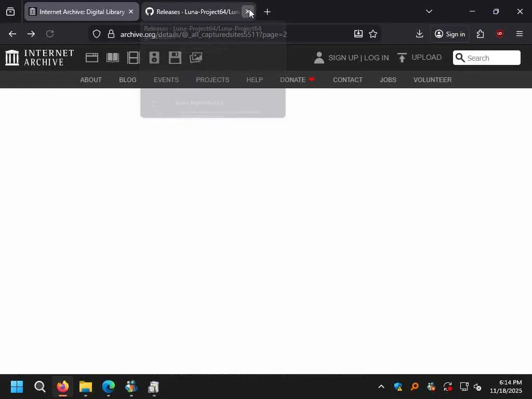532x399 pixels.
Task: Open the Windows Start menu
Action: coord(17,387)
